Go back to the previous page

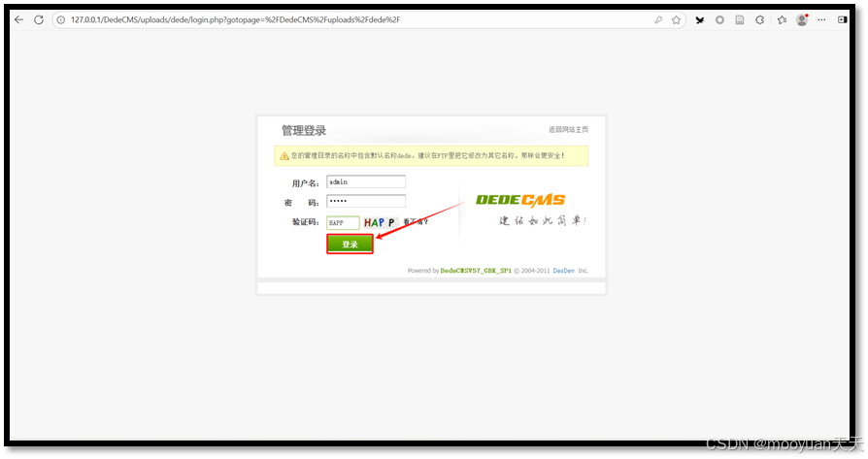pyautogui.click(x=19, y=20)
